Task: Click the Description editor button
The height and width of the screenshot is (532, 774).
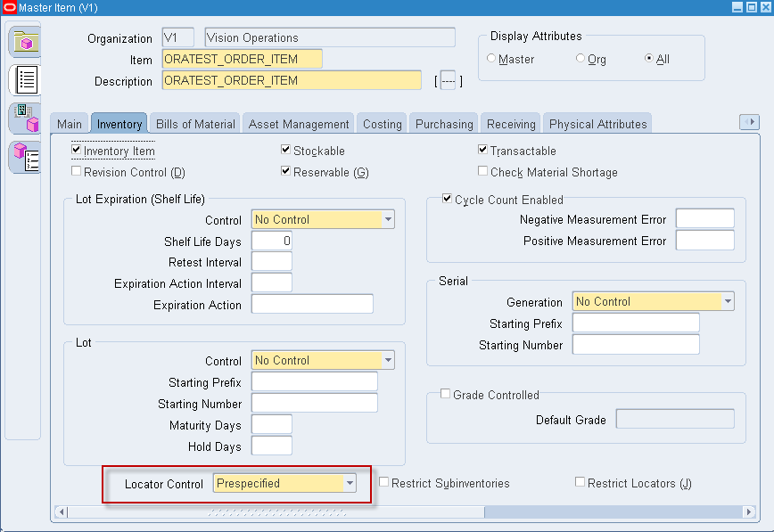Action: coord(449,80)
